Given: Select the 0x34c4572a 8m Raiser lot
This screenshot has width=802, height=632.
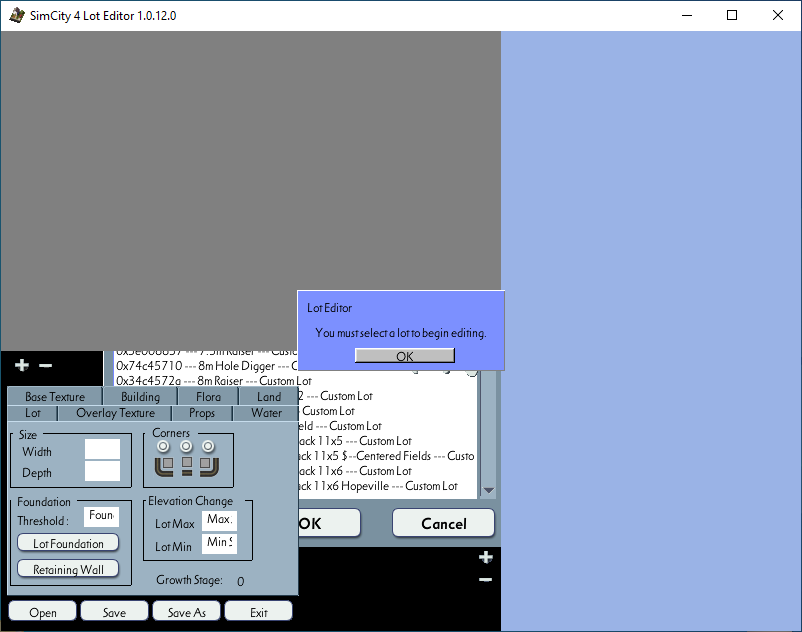Looking at the screenshot, I should [213, 381].
